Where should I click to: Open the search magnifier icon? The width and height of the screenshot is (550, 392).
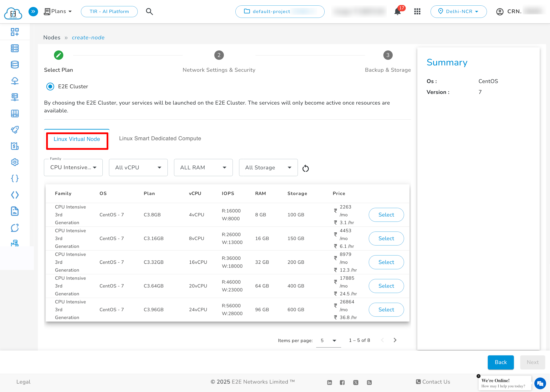[149, 11]
